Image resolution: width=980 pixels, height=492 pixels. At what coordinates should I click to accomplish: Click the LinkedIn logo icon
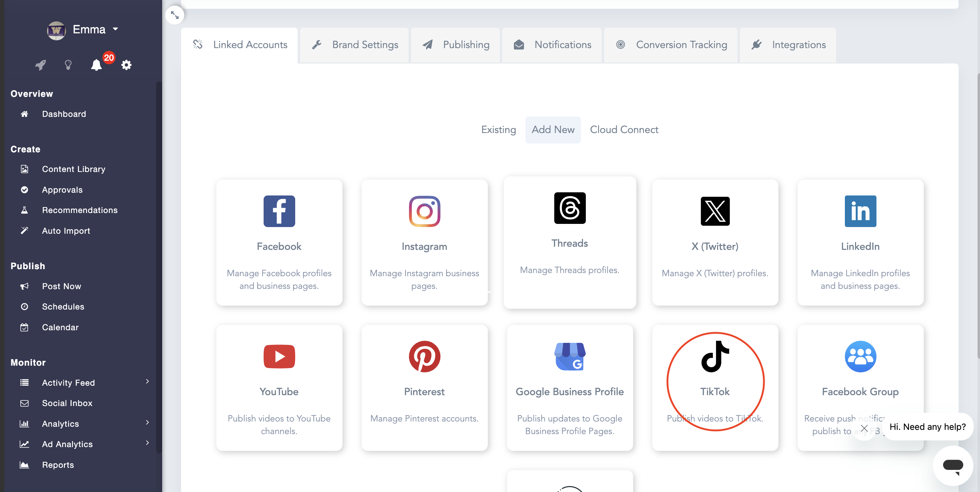[860, 211]
